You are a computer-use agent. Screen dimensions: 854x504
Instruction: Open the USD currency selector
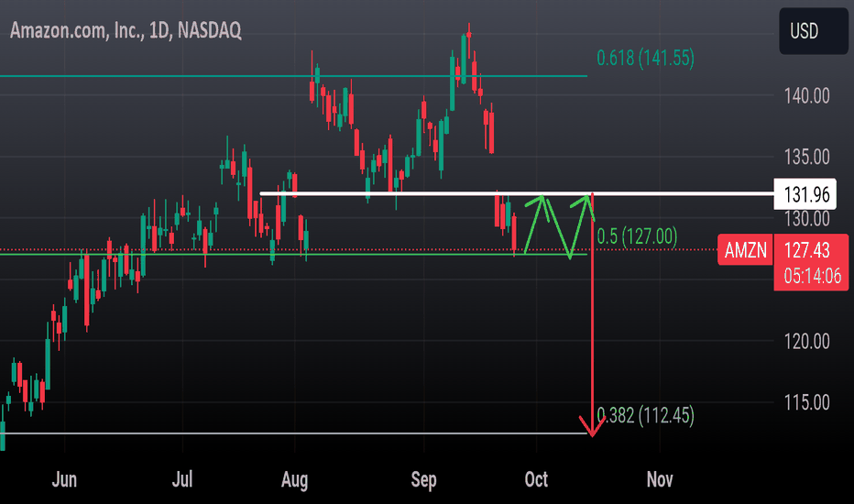814,31
